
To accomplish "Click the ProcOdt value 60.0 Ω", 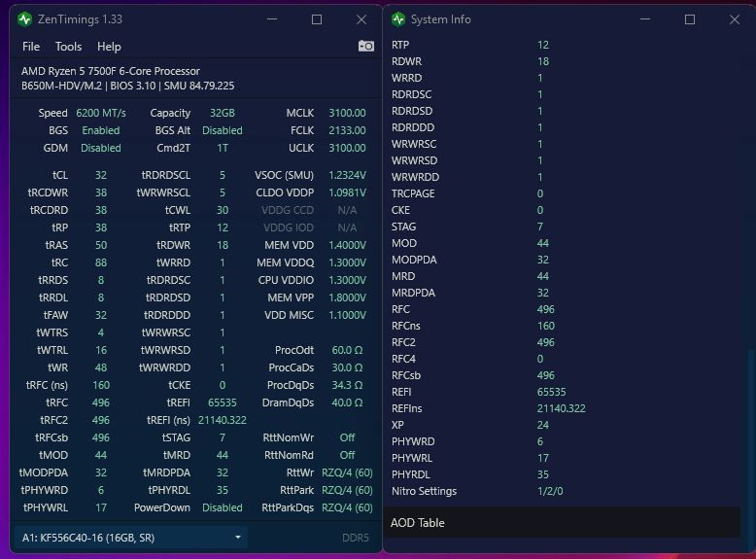I will (347, 350).
